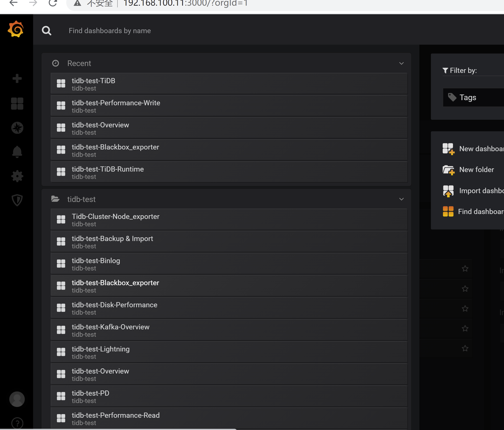Open the Configuration gear icon in sidebar
The width and height of the screenshot is (504, 430).
pyautogui.click(x=17, y=176)
